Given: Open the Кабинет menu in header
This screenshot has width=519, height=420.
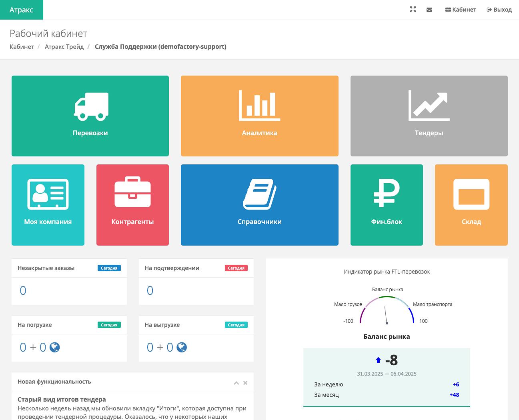Looking at the screenshot, I should 461,10.
